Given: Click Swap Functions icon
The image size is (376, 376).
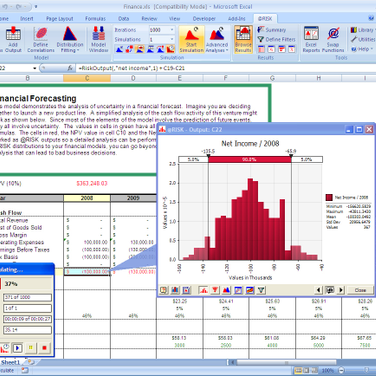Looking at the screenshot, I should click(x=333, y=39).
